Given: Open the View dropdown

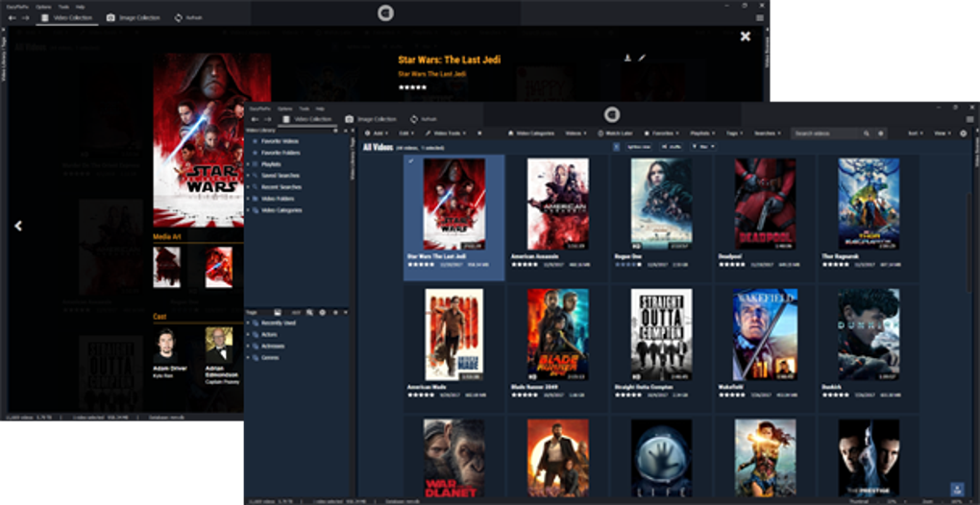Looking at the screenshot, I should (942, 133).
